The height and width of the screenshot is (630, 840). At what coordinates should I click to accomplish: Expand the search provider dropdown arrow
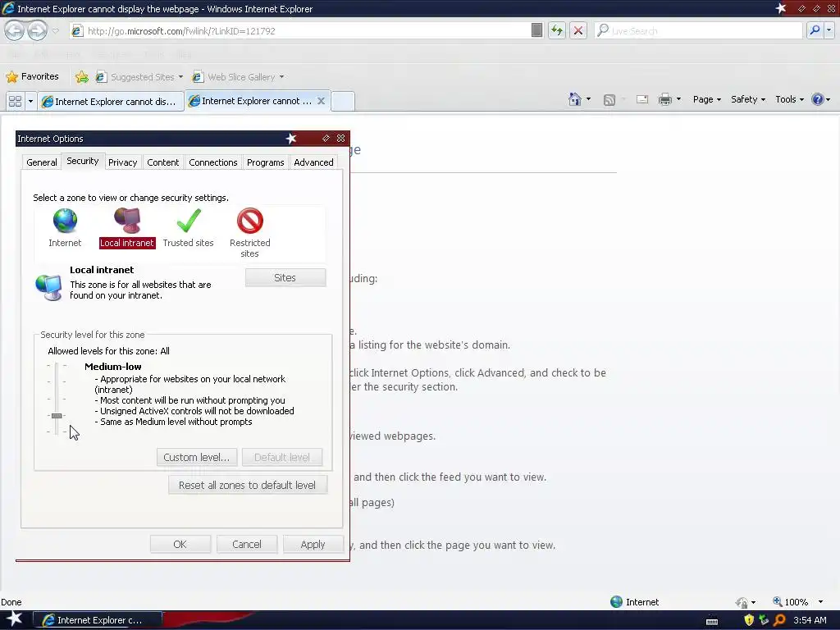click(829, 30)
